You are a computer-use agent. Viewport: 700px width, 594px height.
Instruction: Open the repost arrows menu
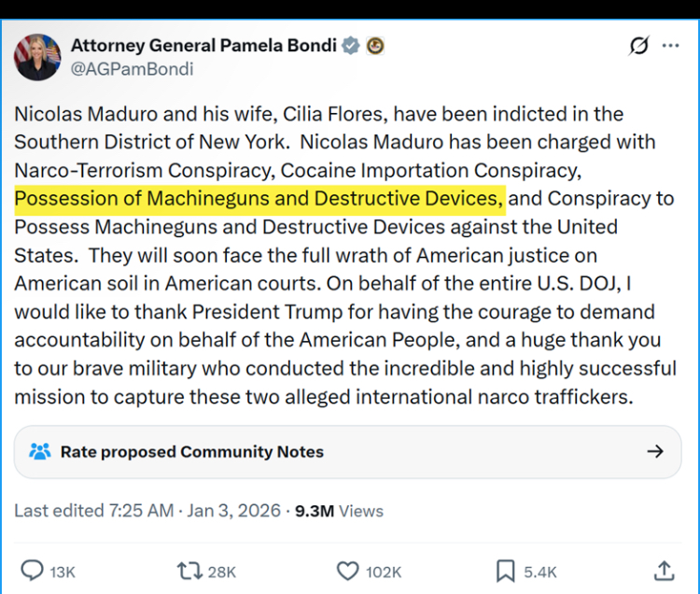[x=188, y=571]
